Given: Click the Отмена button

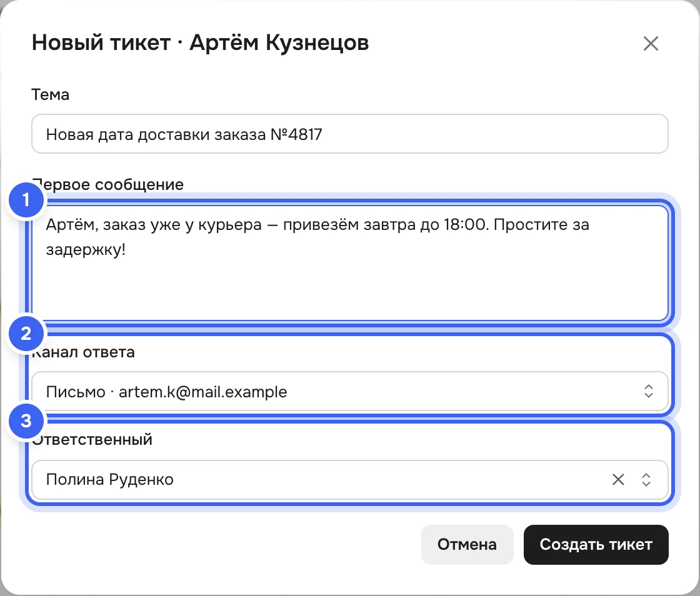Looking at the screenshot, I should tap(467, 544).
